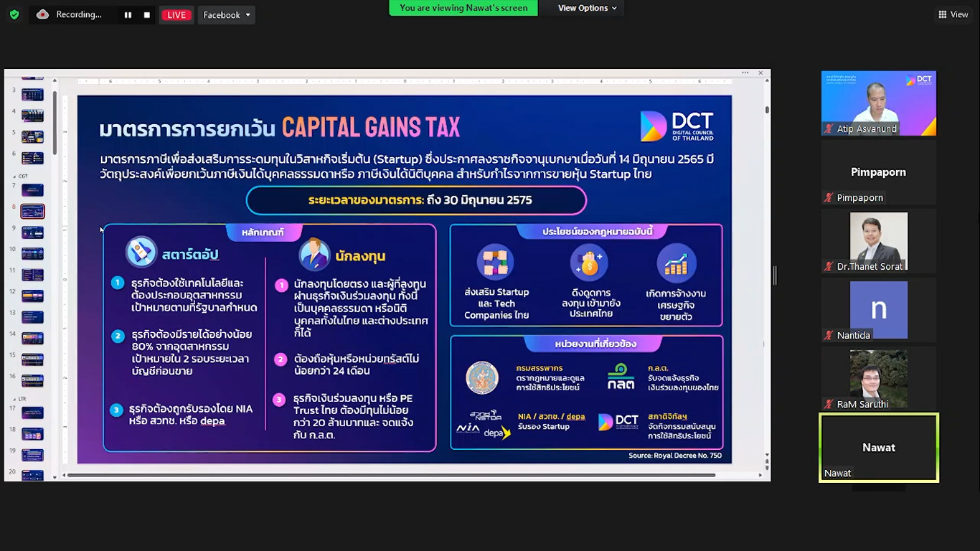Image resolution: width=980 pixels, height=551 pixels.
Task: Open slide 19 thumbnail
Action: [32, 455]
